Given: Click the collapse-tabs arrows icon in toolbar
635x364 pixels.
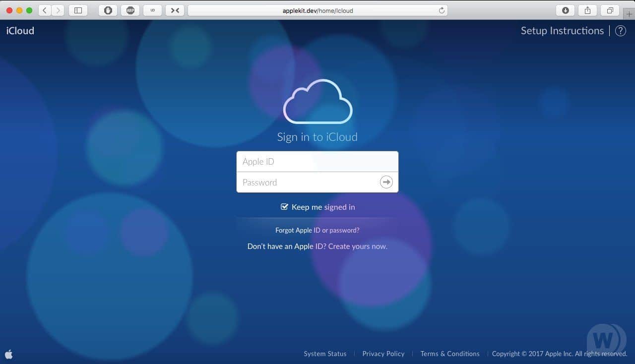Looking at the screenshot, I should tap(175, 10).
